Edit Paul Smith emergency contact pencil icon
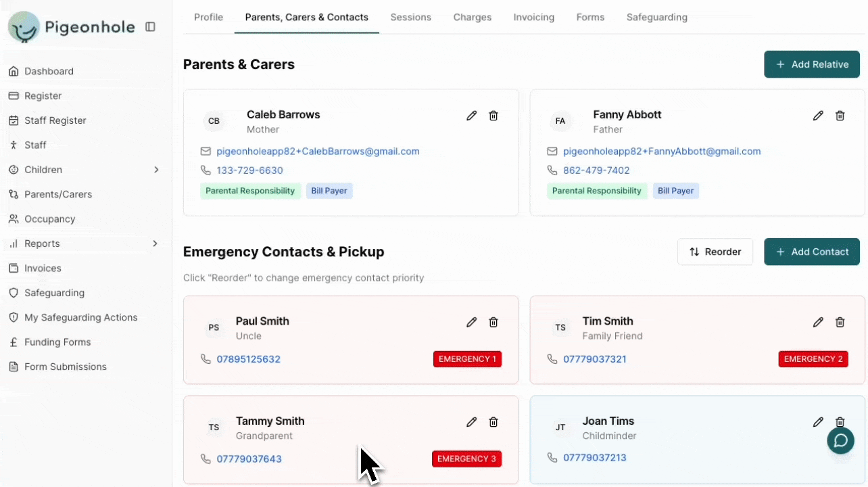Screen dimensions: 868x487 coord(471,322)
